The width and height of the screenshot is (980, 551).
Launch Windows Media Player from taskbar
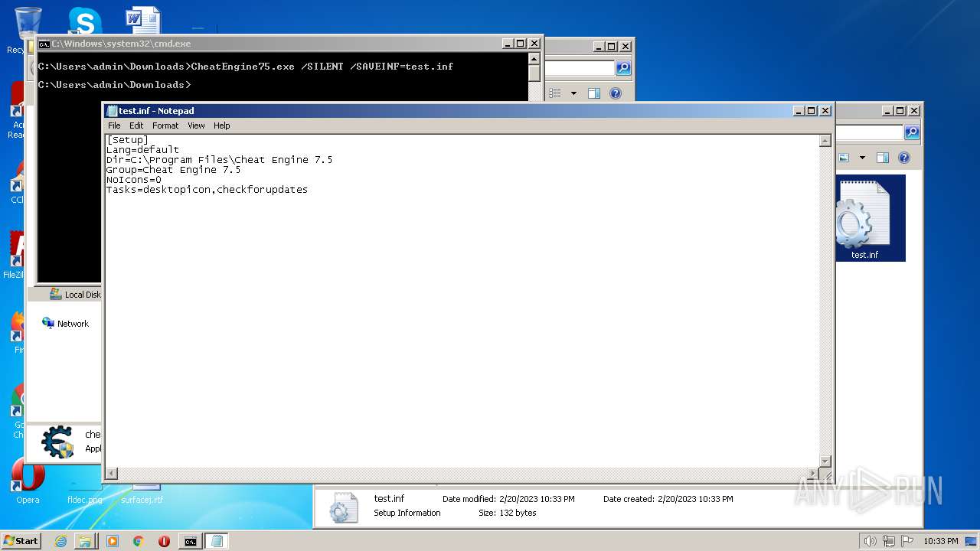(x=113, y=541)
